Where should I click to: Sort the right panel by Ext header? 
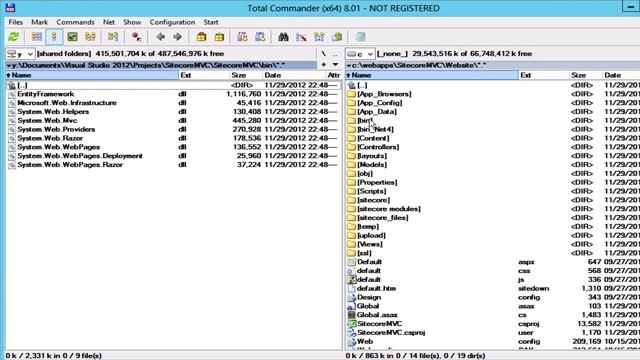click(544, 75)
